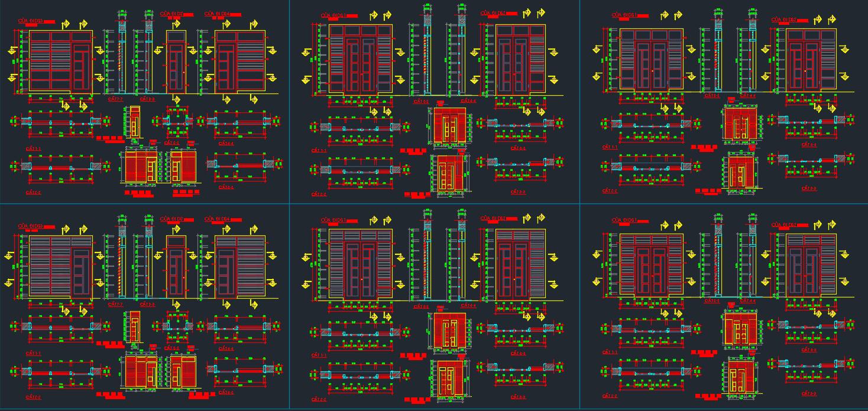
Task: Pick the DS2 door elevation in top-right sheet
Action: 811,59
